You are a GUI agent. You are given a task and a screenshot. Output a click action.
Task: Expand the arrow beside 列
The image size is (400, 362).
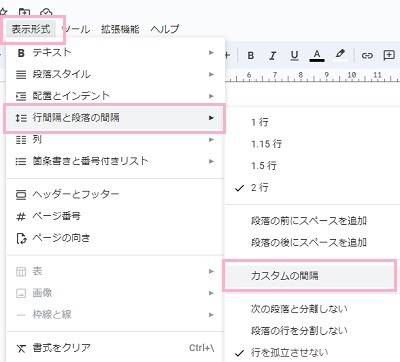[x=211, y=139]
